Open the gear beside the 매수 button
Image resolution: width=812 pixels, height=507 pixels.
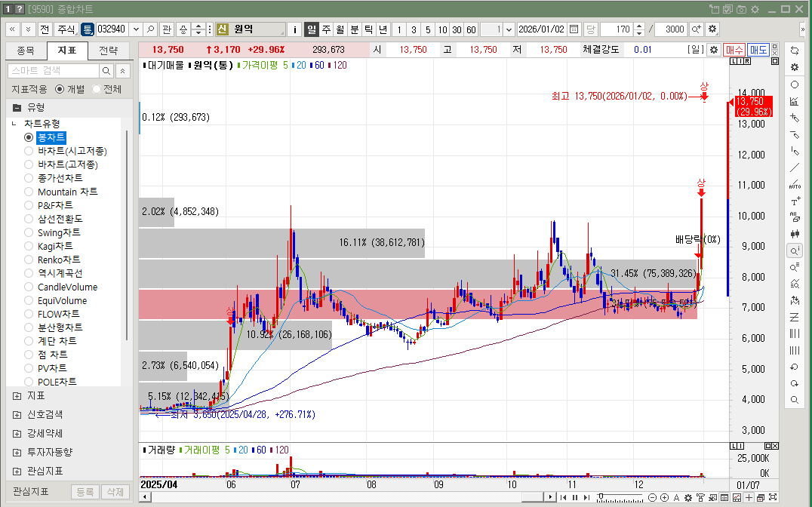714,50
